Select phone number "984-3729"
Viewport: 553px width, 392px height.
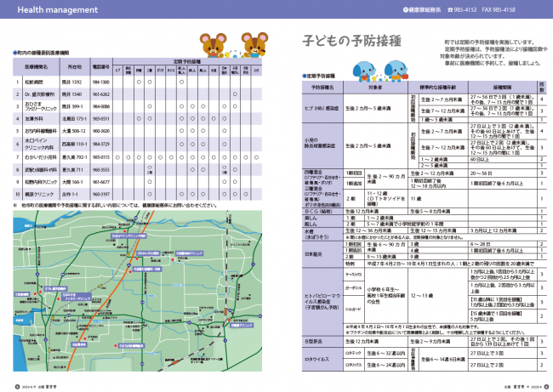point(101,145)
